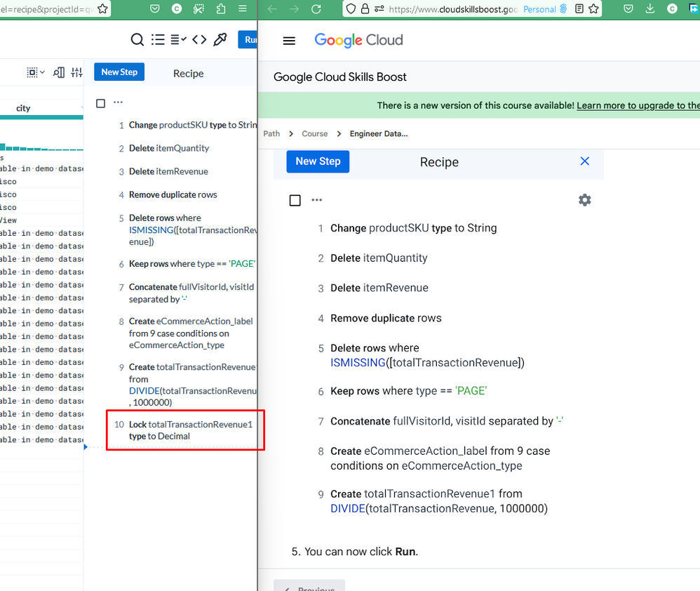Click the three dots in Skills Boost recipe image
700x591 pixels.
click(x=317, y=199)
